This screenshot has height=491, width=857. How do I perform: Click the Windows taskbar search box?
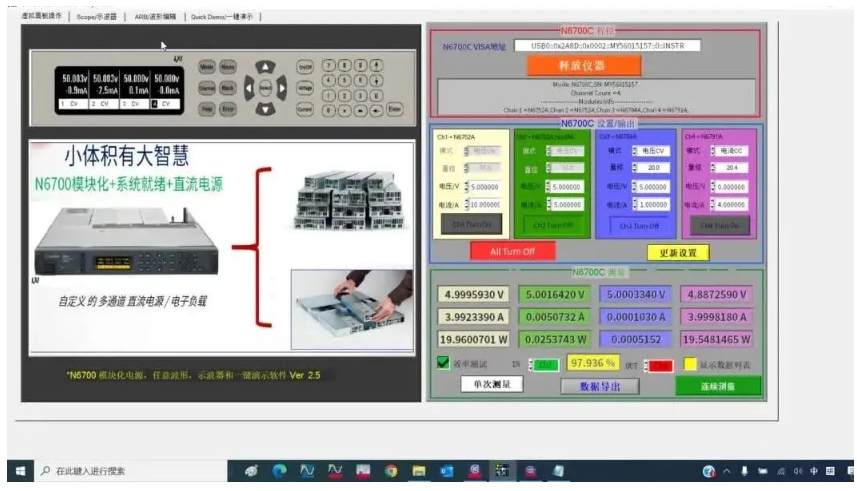coord(130,471)
